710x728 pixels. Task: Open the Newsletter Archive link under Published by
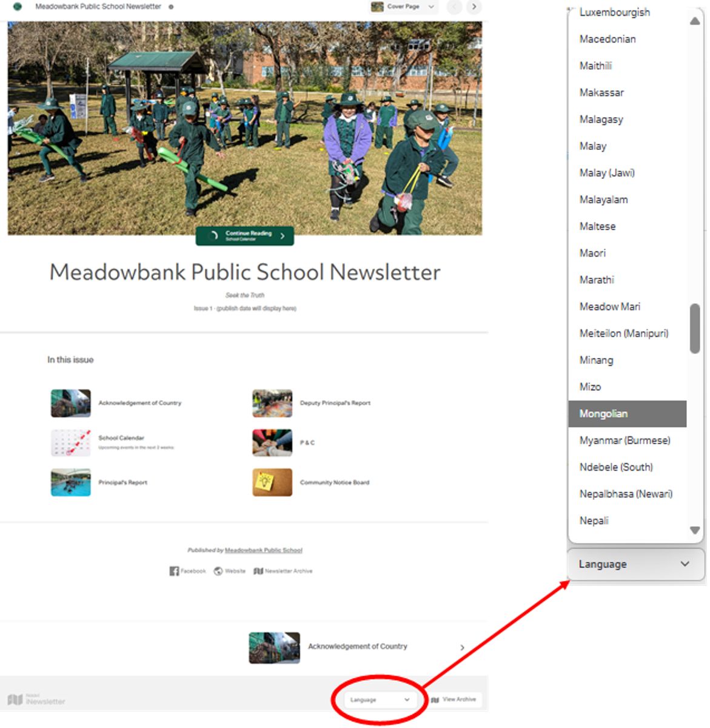[x=283, y=571]
